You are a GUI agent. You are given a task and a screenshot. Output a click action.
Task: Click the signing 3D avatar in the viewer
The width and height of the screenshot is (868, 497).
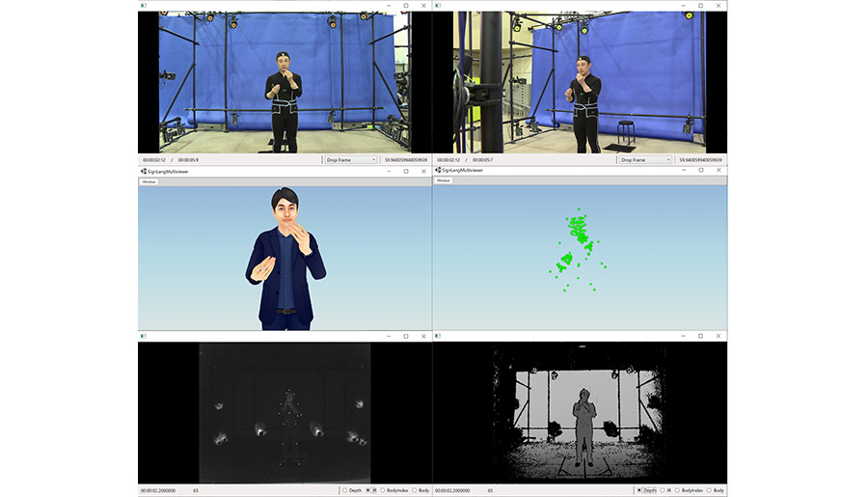coord(283,261)
